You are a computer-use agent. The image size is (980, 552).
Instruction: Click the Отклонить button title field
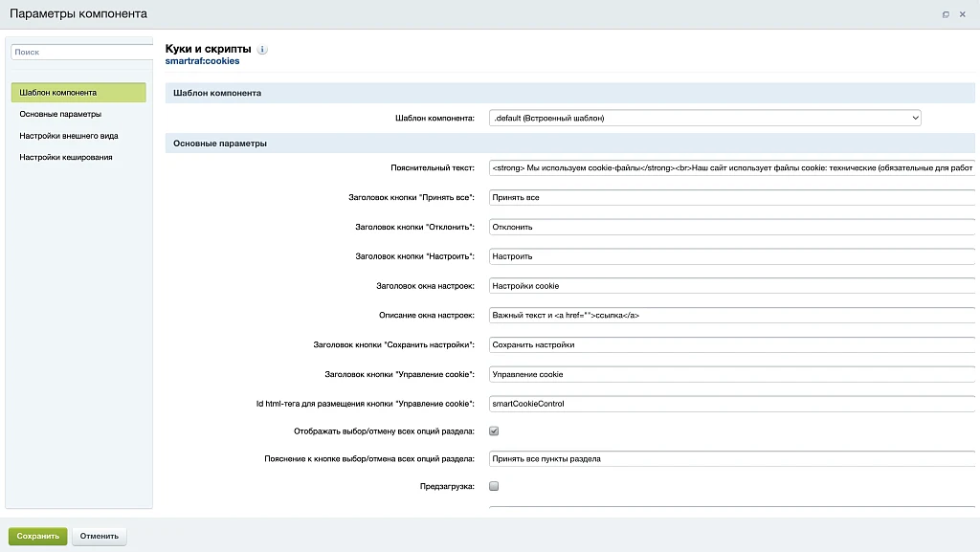pyautogui.click(x=732, y=227)
